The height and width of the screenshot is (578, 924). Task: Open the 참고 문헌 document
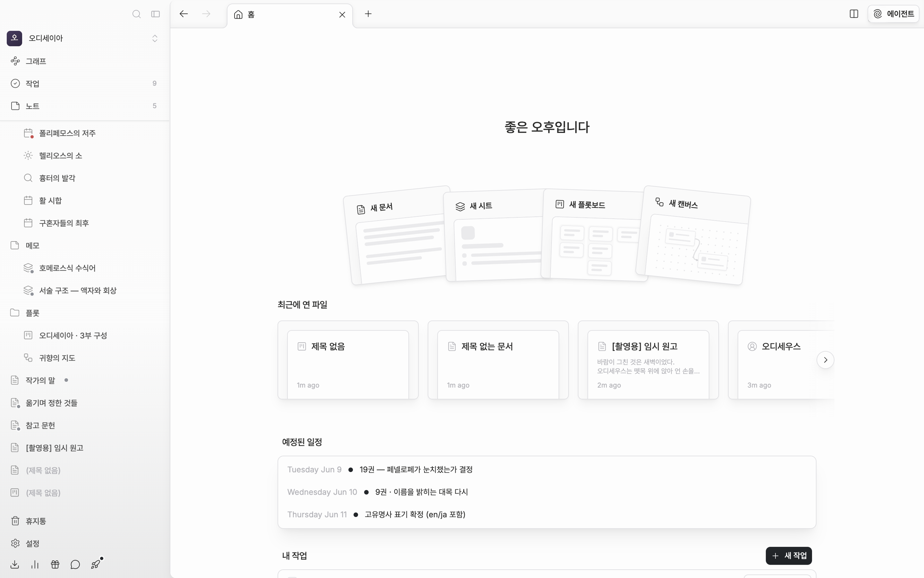click(x=84, y=425)
